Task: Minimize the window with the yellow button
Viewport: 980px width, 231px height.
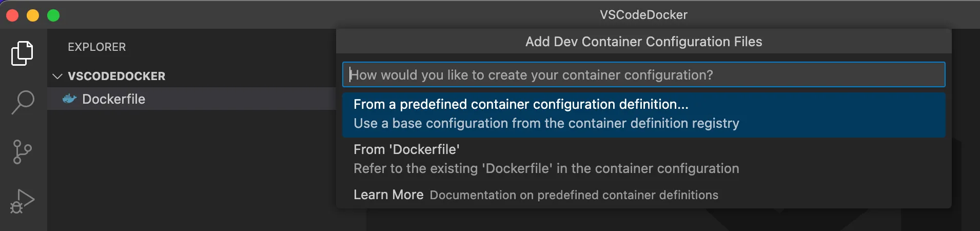Action: point(33,15)
